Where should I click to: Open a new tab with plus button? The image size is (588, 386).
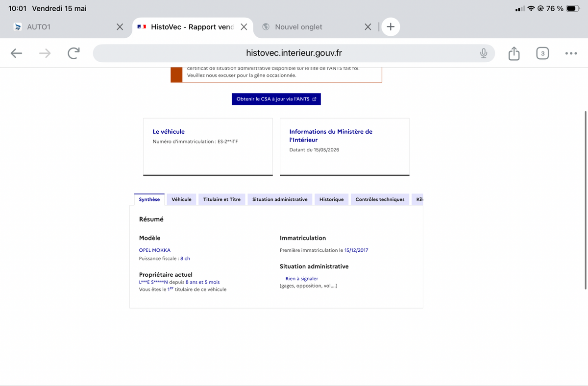click(x=391, y=27)
